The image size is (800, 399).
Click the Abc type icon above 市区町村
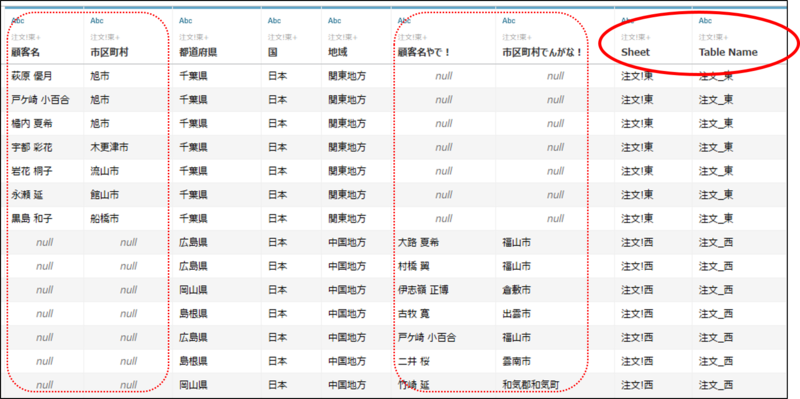[97, 21]
